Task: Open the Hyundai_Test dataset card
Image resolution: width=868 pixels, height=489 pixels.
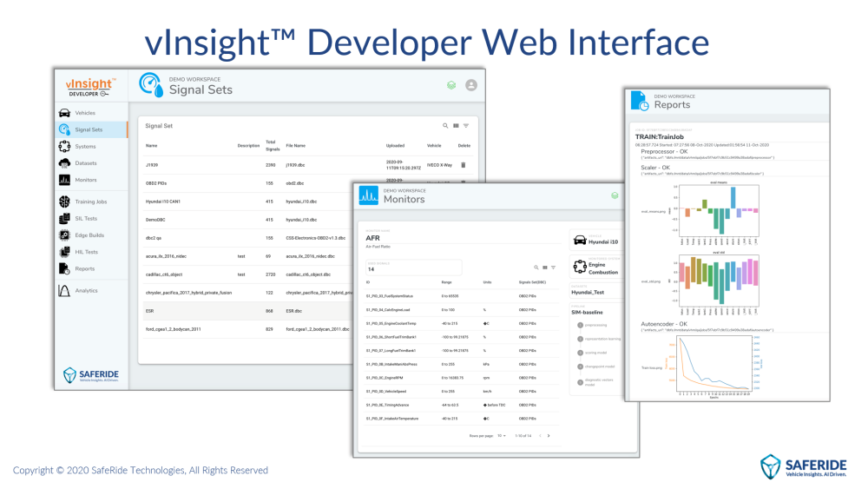Action: pyautogui.click(x=595, y=290)
